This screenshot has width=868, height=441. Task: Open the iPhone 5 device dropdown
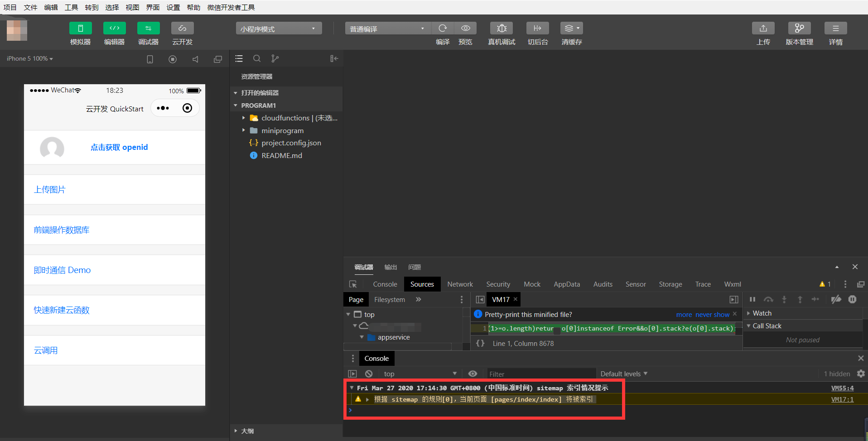pos(29,58)
